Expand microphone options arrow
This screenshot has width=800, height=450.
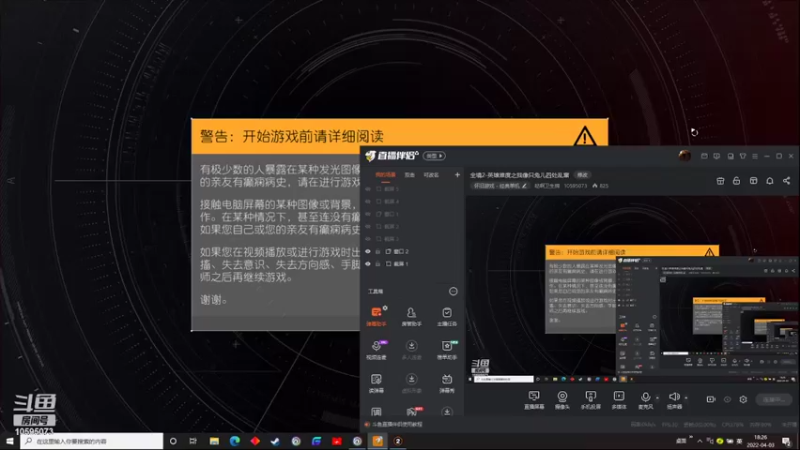657,397
